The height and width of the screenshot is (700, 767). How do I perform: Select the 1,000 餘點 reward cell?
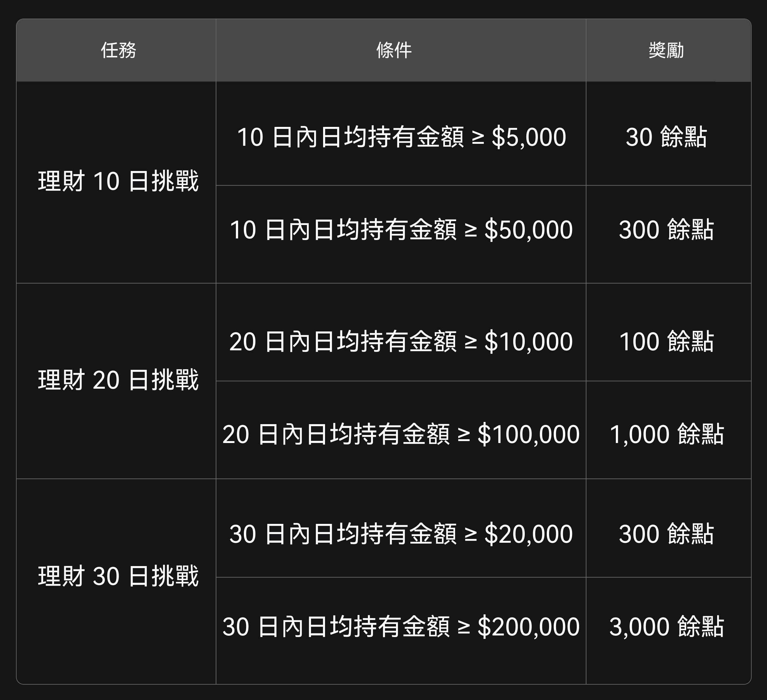666,434
